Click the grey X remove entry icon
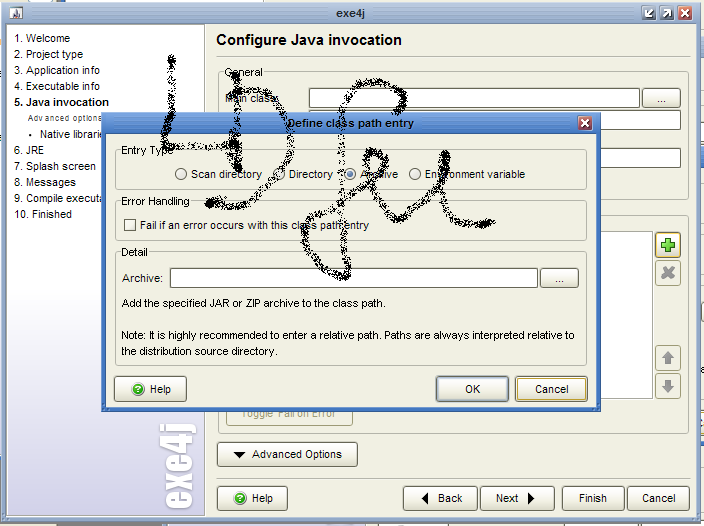Image resolution: width=704 pixels, height=526 pixels. coord(668,273)
